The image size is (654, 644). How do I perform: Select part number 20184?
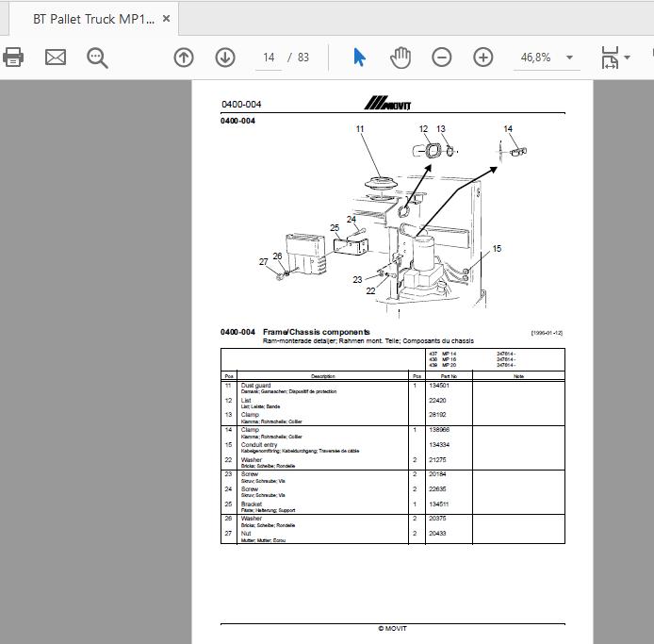[437, 473]
